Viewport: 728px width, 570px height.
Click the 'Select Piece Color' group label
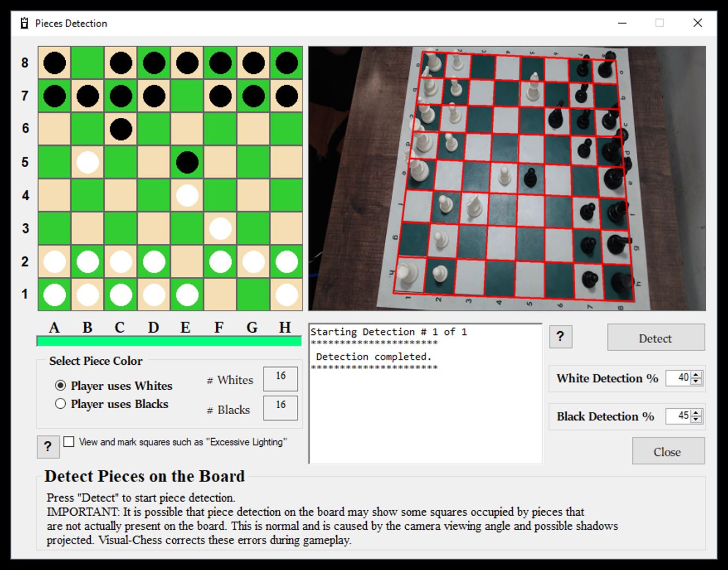(96, 361)
